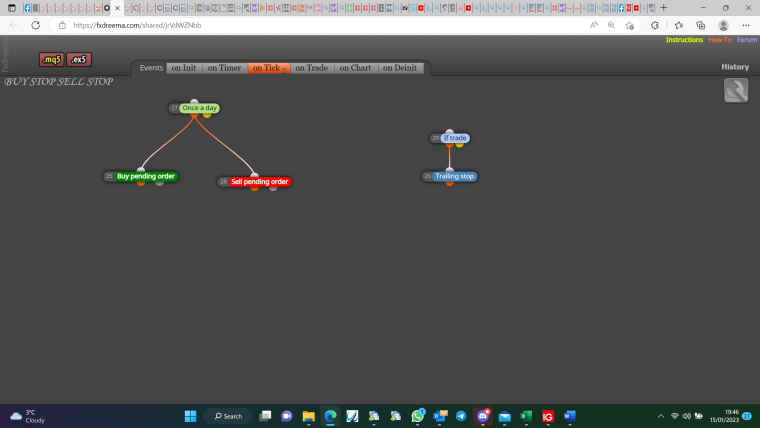Download the .mq5 source file
Viewport: 760px width, 428px height.
point(51,60)
